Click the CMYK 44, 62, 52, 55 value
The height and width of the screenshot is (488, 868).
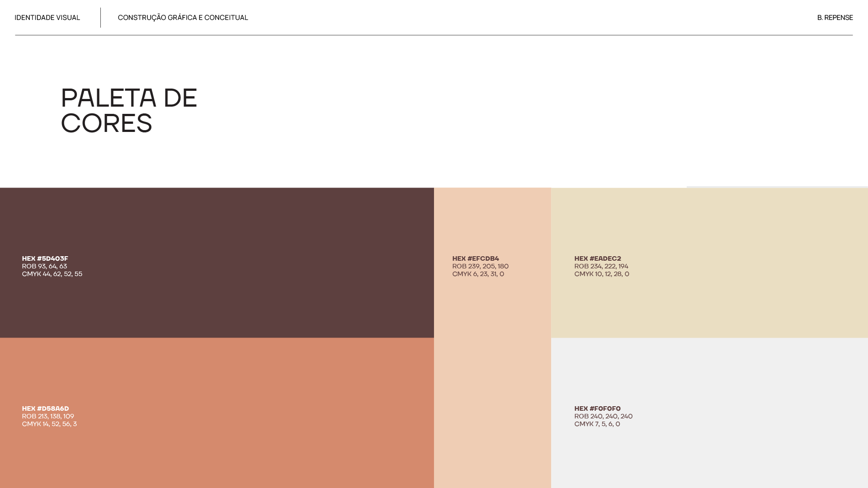pos(52,274)
